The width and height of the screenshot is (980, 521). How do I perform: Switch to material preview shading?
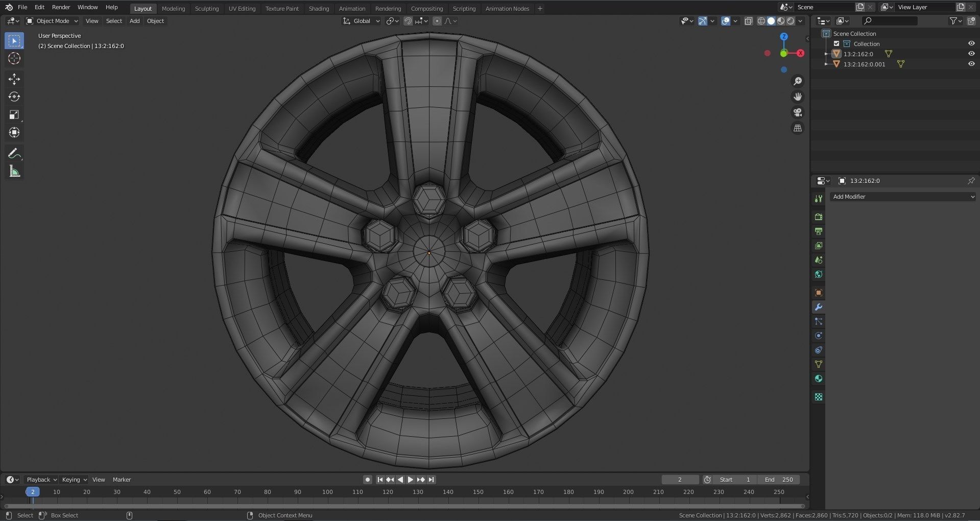[x=781, y=21]
